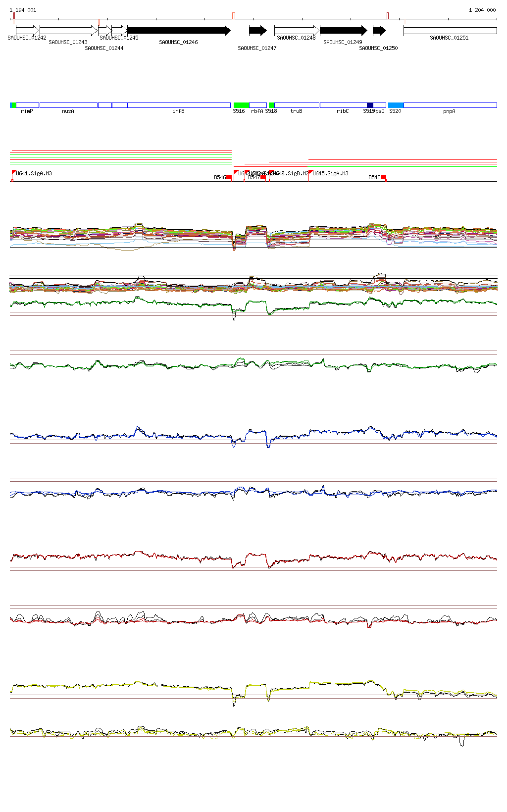
Task: Select the truB segment box
Action: click(297, 105)
